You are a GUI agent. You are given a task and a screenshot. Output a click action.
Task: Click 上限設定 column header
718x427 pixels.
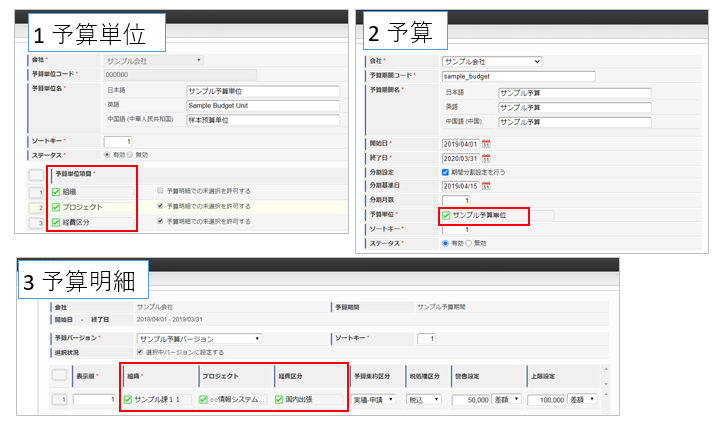tap(563, 376)
